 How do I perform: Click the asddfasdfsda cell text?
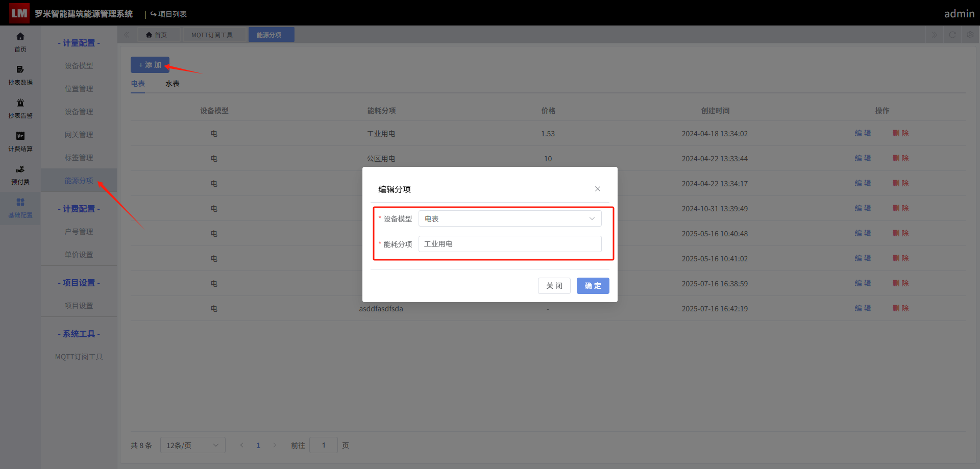coord(381,309)
